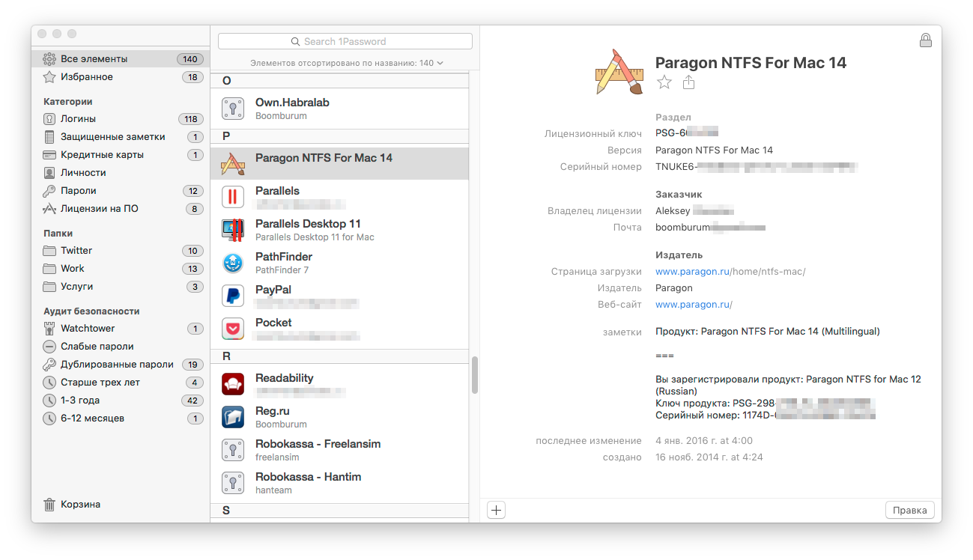
Task: Open the Parallels Desktop 11 entry icon
Action: pos(233,230)
